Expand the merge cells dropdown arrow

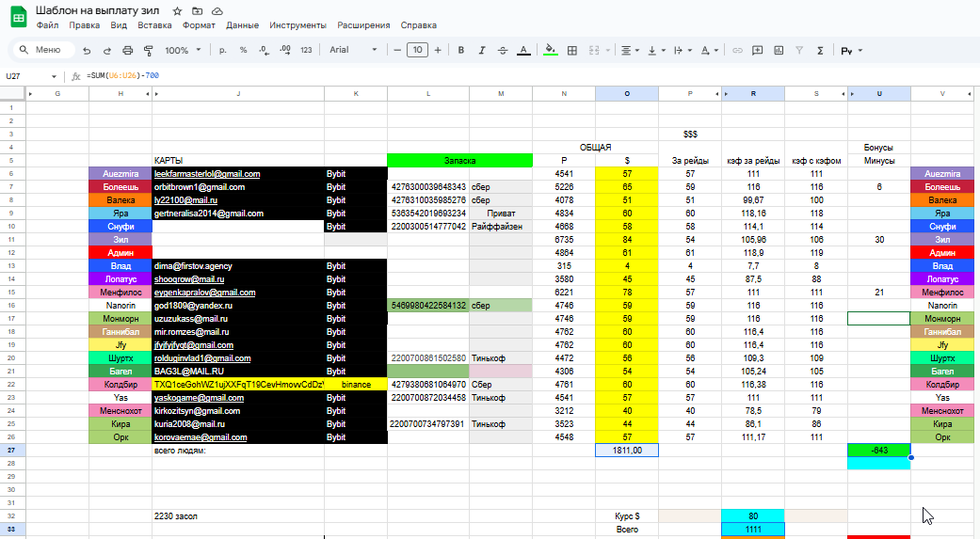point(607,50)
